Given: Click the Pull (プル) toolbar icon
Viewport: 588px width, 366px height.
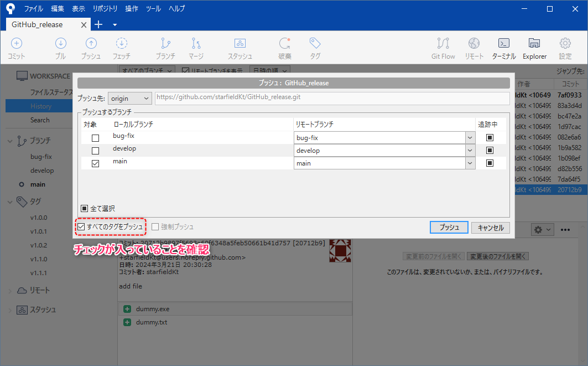Looking at the screenshot, I should click(60, 44).
